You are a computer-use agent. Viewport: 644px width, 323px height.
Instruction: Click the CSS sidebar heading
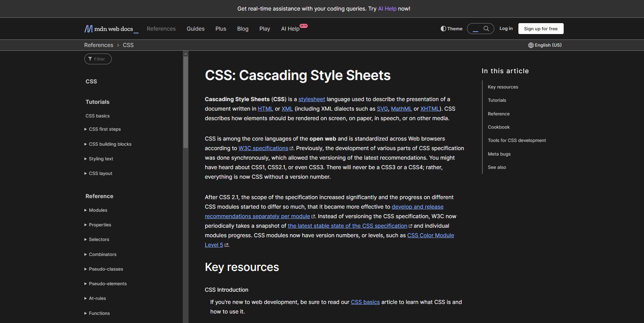coord(91,82)
